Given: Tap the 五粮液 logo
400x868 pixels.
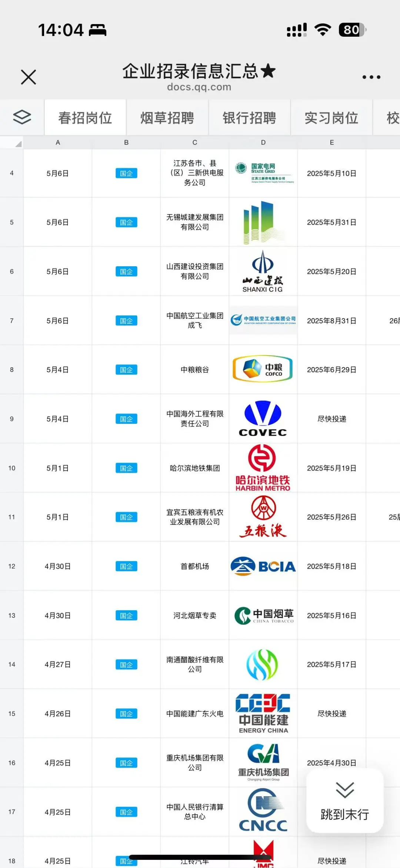Looking at the screenshot, I should [x=263, y=517].
